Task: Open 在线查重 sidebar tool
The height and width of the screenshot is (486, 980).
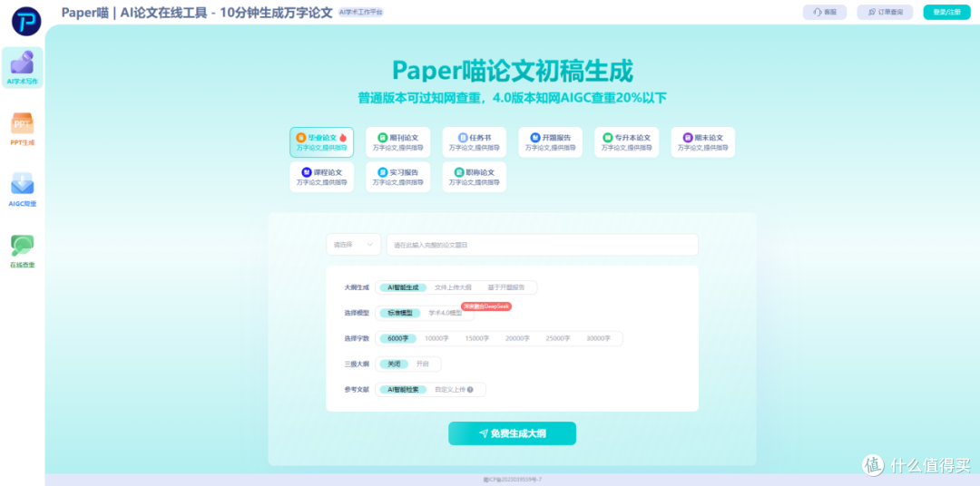Action: (x=23, y=250)
